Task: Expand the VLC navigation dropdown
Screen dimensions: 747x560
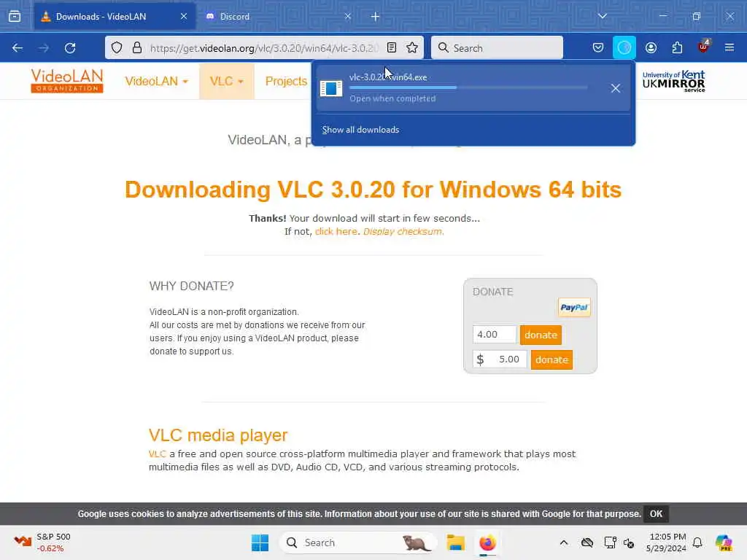Action: tap(227, 81)
